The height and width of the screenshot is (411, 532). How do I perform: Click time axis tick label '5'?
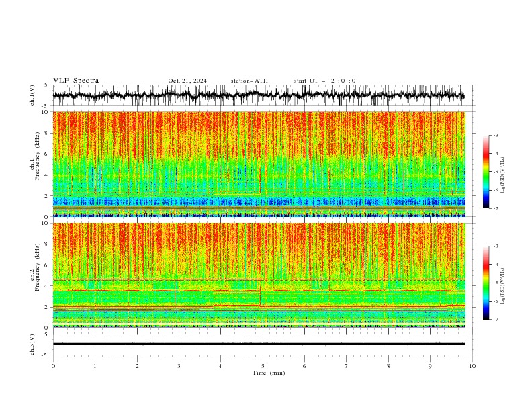pos(263,366)
